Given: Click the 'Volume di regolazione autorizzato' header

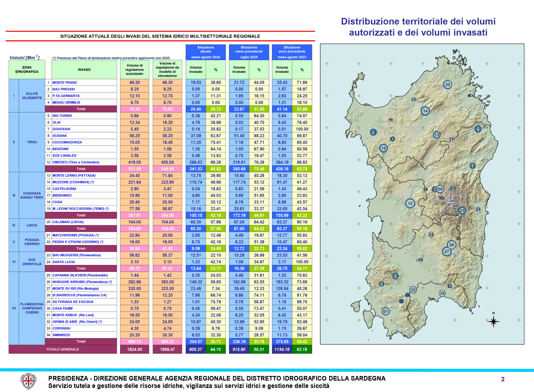Looking at the screenshot, I should (134, 70).
